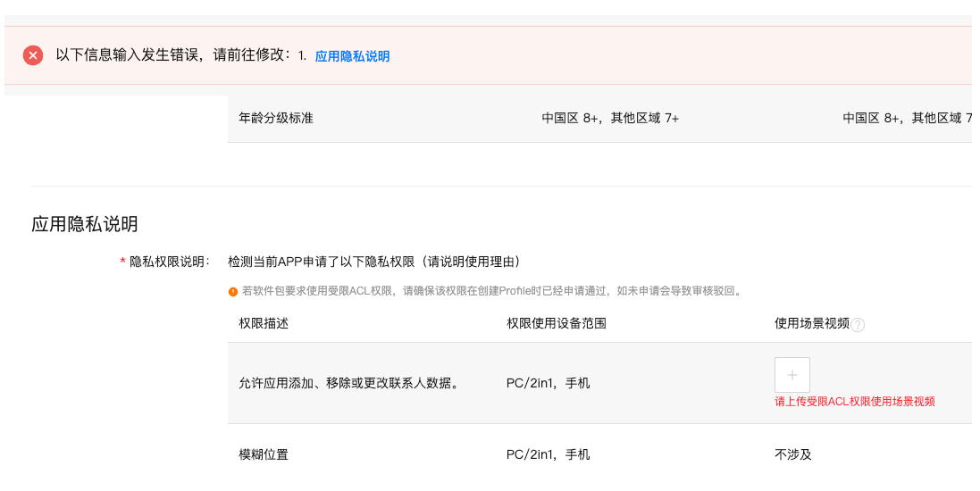
Task: Click the cut-off 中国区 8+ cell at right edge
Action: tap(907, 118)
